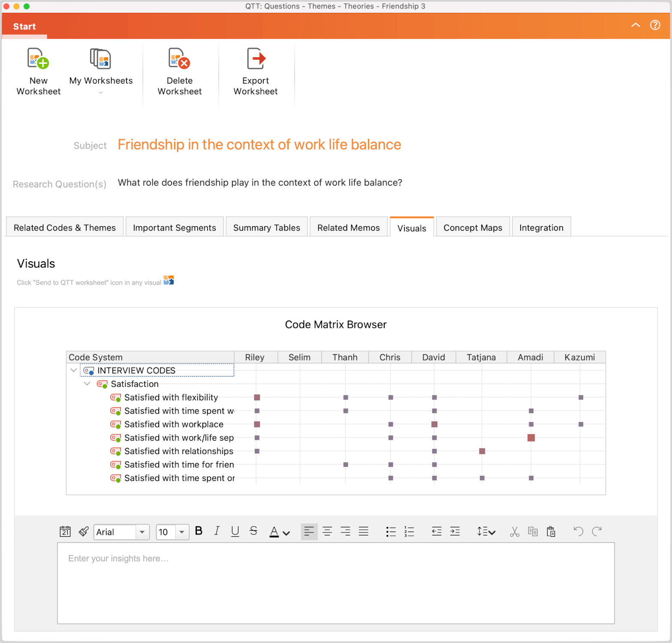This screenshot has width=672, height=643.
Task: Select the Satisfied with workplace code
Action: click(174, 424)
